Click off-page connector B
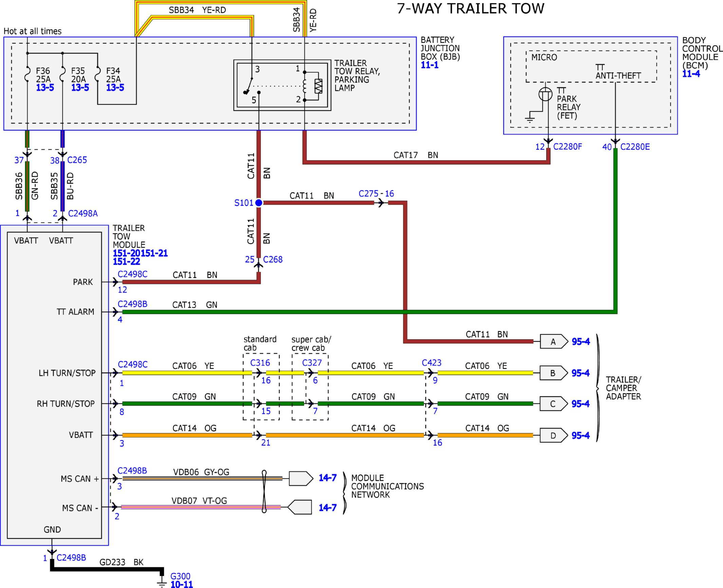The height and width of the screenshot is (588, 723). 554,373
